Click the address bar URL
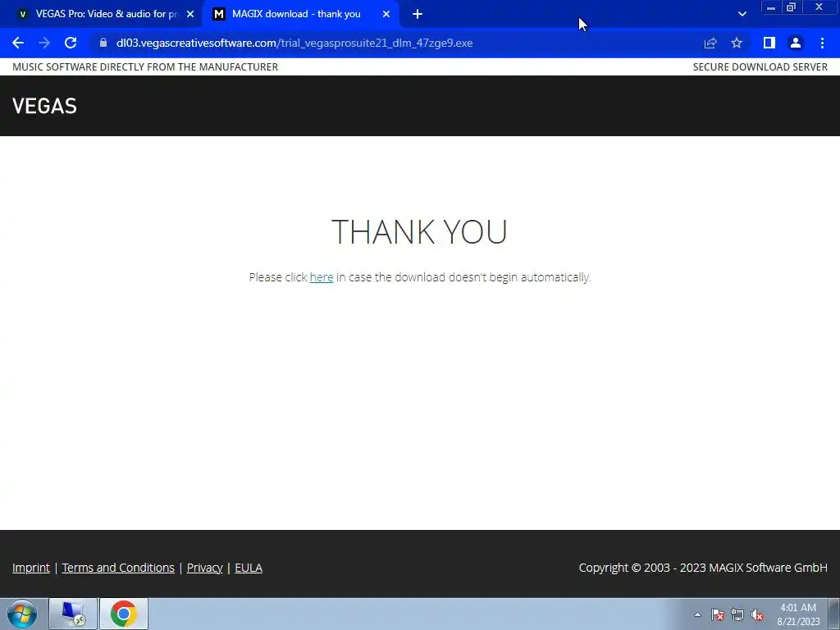The height and width of the screenshot is (630, 840). (294, 43)
